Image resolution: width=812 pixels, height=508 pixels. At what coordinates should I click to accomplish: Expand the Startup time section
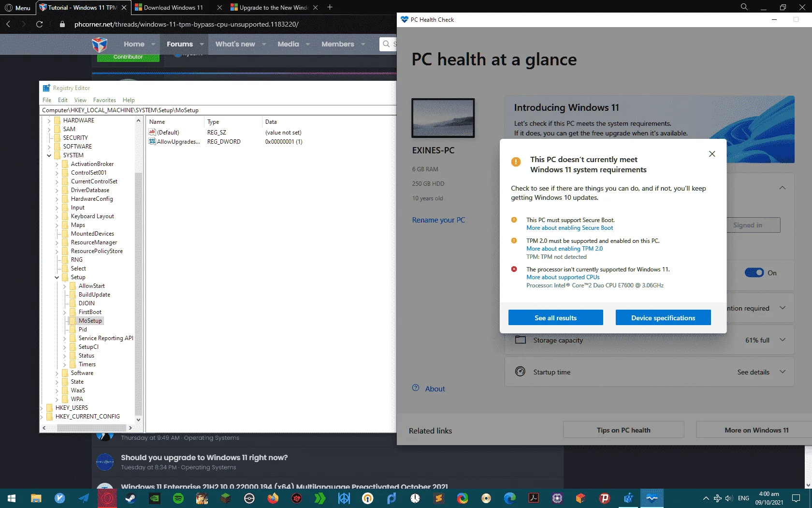click(x=783, y=372)
